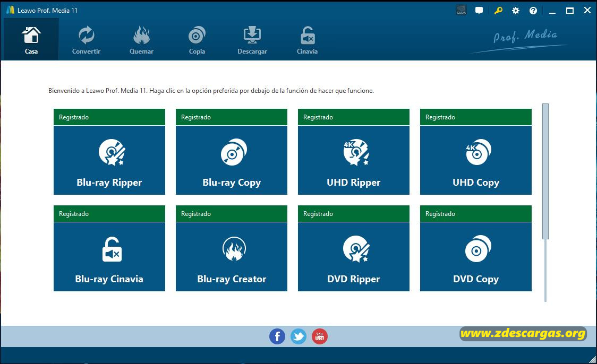Screen dimensions: 597x364
Task: Click Registrado banner above UHD Copy
Action: coord(476,117)
